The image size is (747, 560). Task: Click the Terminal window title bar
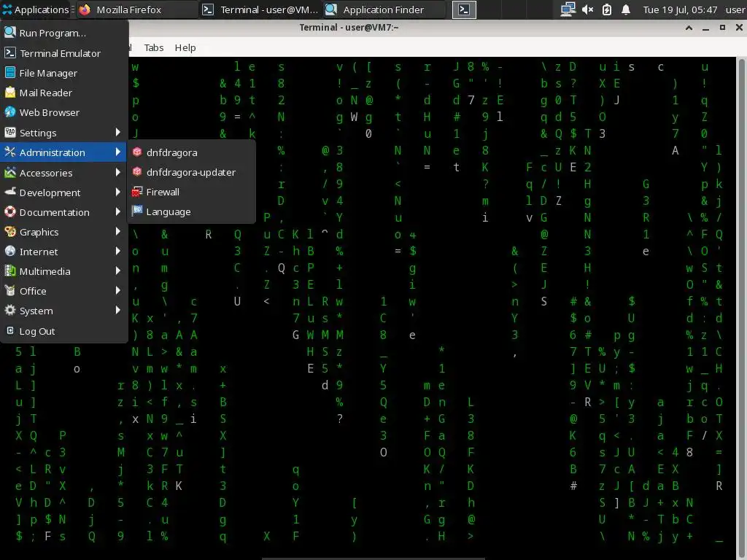pos(349,28)
